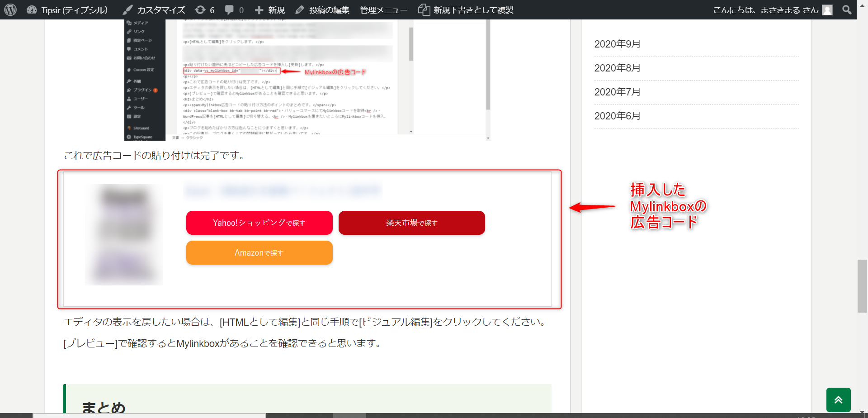Click the customize paintbrush icon

click(x=127, y=9)
